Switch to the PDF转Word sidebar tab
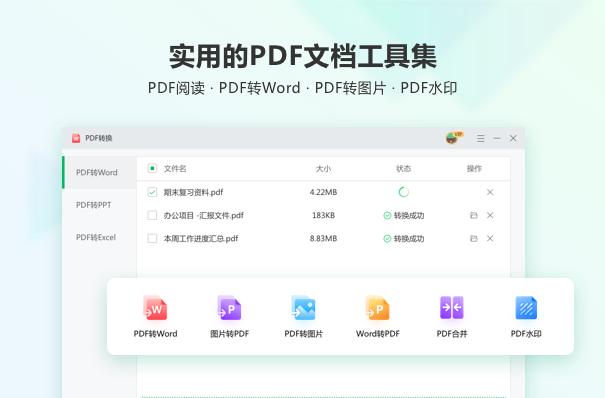This screenshot has width=605, height=398. coord(99,172)
